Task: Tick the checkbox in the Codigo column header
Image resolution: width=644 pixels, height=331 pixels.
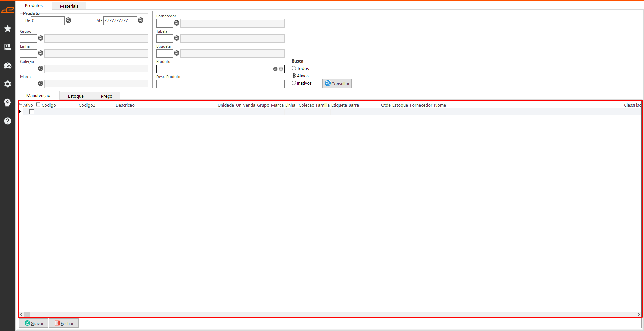Action: (38, 105)
